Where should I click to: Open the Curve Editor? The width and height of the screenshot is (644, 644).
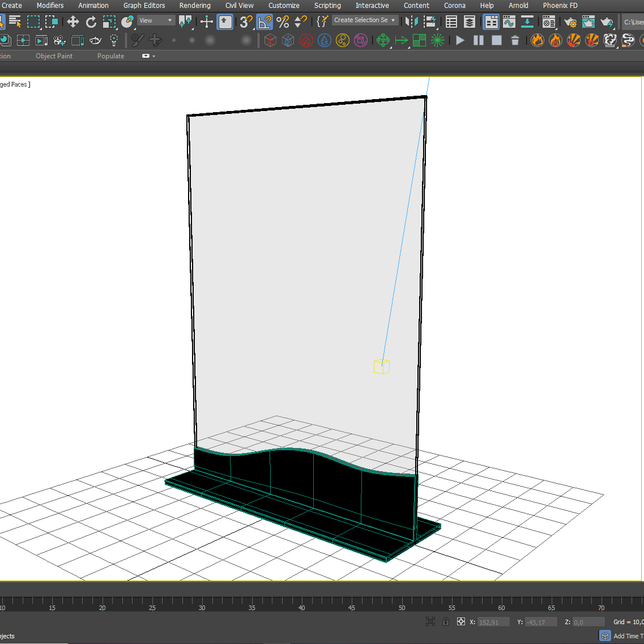509,22
